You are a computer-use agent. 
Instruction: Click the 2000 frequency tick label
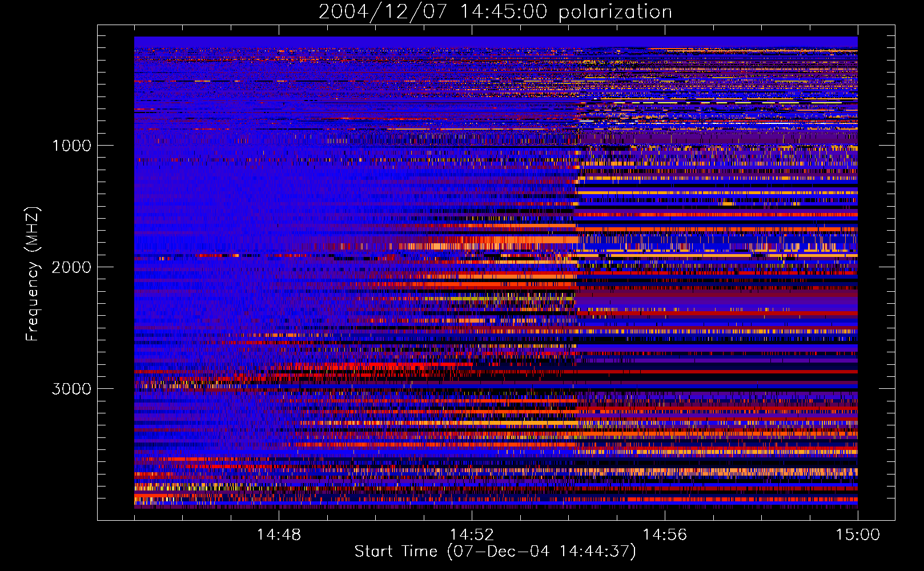click(x=71, y=267)
